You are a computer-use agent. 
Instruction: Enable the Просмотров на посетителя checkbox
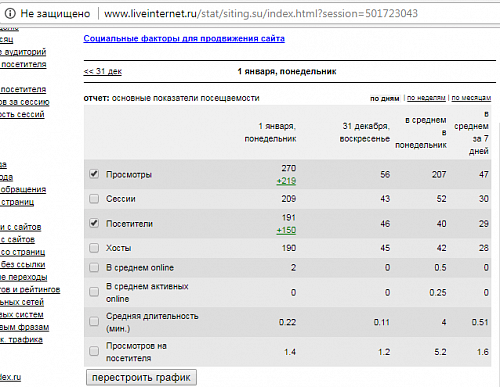point(94,351)
